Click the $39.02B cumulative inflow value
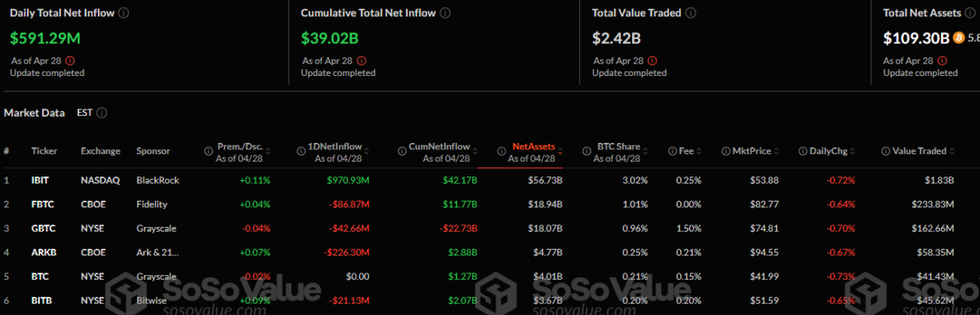 [331, 38]
